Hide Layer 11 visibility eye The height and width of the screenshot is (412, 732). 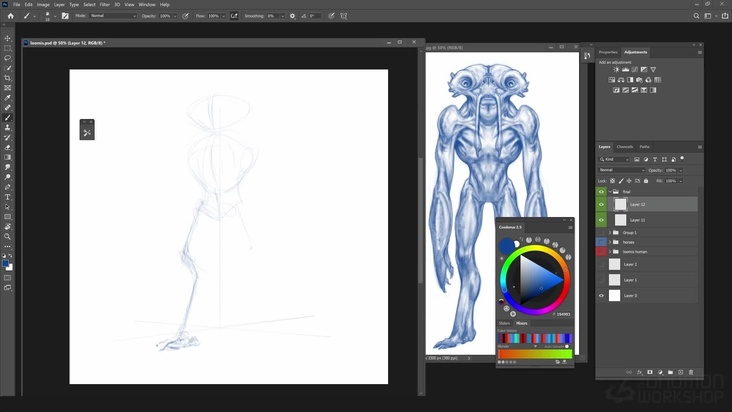pos(601,220)
